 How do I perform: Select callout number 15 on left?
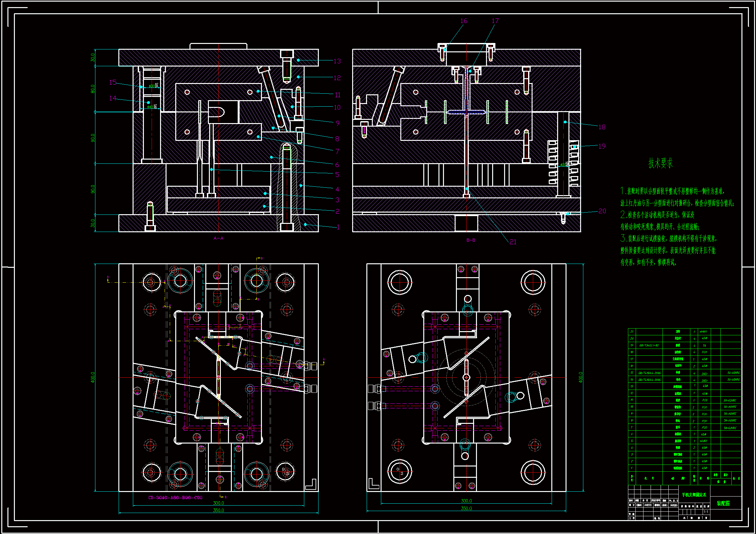113,82
